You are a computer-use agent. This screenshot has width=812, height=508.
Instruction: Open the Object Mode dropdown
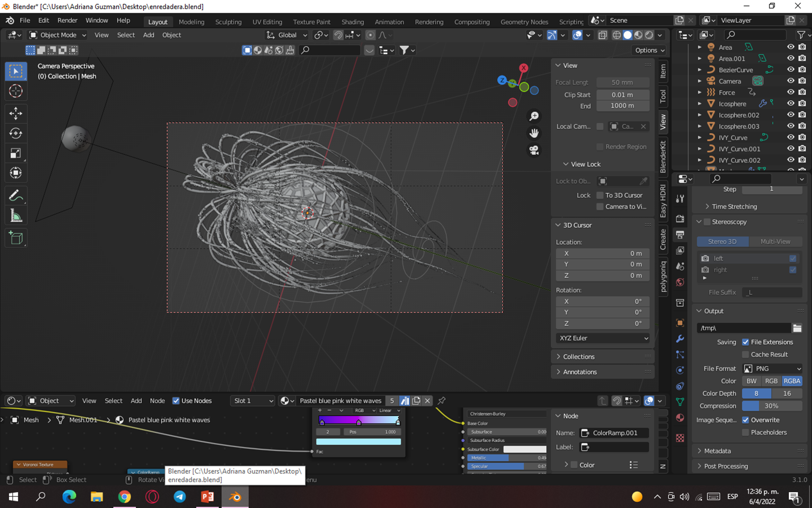pyautogui.click(x=57, y=35)
